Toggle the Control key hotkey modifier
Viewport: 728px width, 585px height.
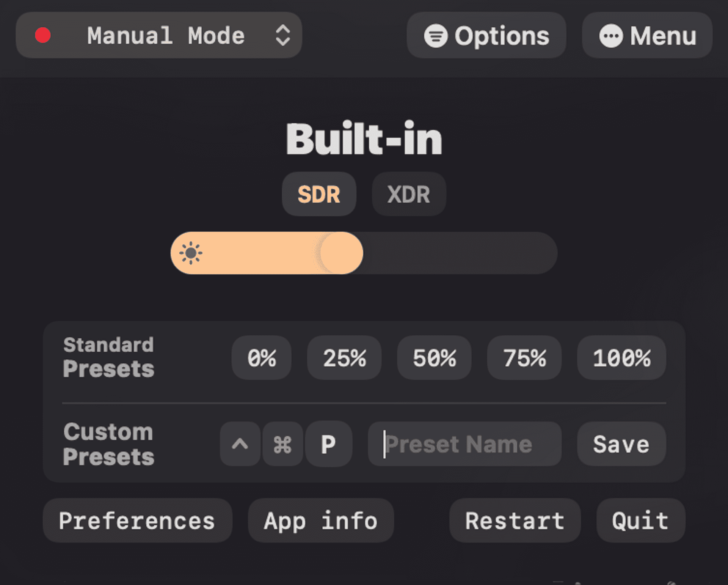pos(240,444)
